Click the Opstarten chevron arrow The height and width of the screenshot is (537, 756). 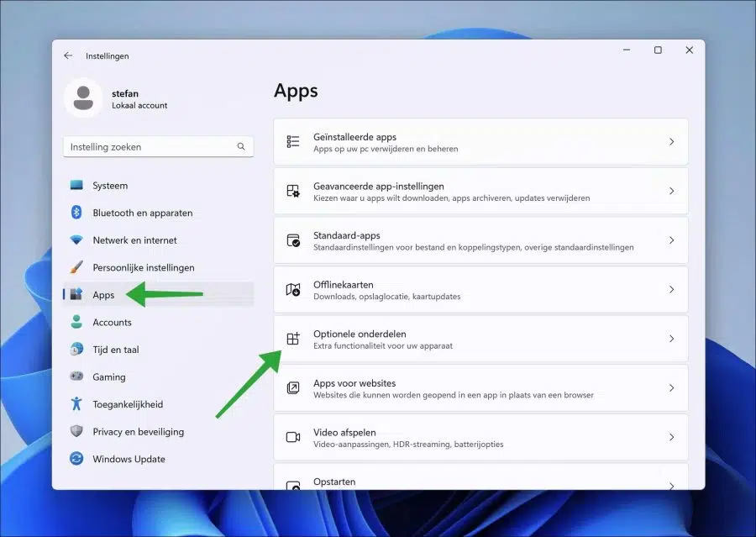pos(672,486)
